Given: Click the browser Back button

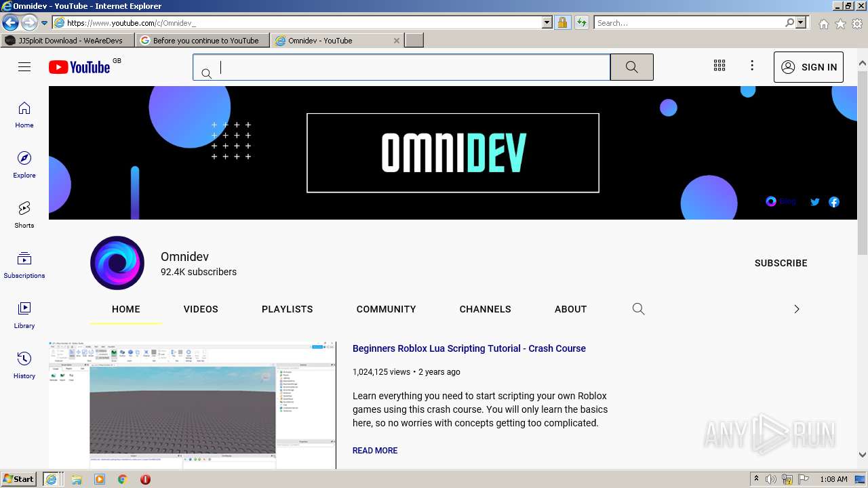Looking at the screenshot, I should click(x=10, y=22).
